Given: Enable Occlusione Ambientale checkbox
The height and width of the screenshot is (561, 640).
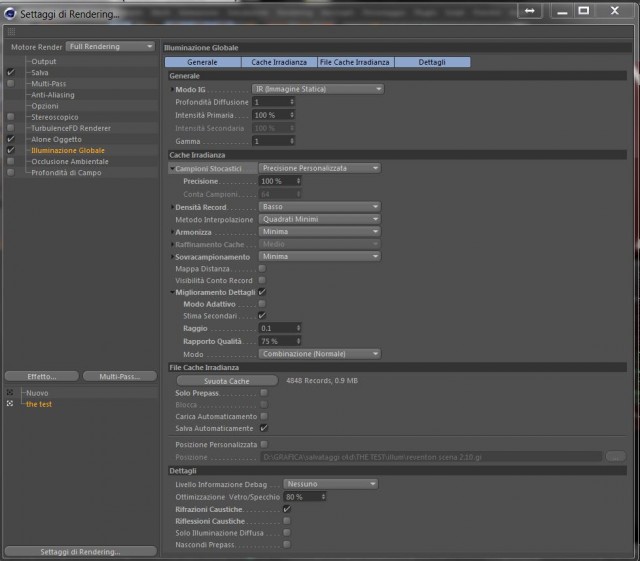Looking at the screenshot, I should (x=11, y=161).
